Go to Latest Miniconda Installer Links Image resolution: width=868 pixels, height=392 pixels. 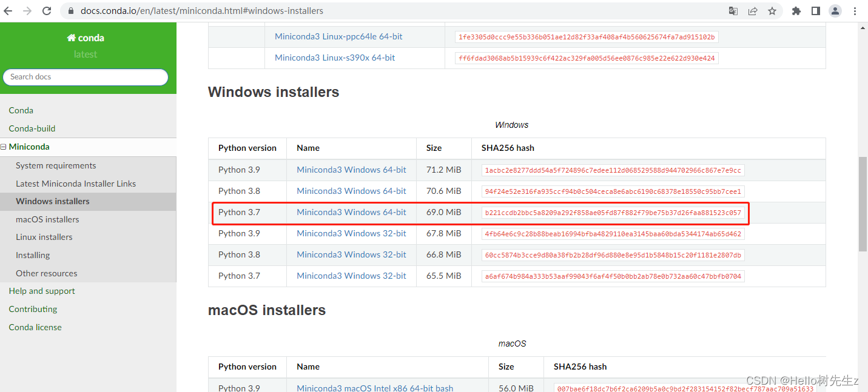[x=76, y=184]
